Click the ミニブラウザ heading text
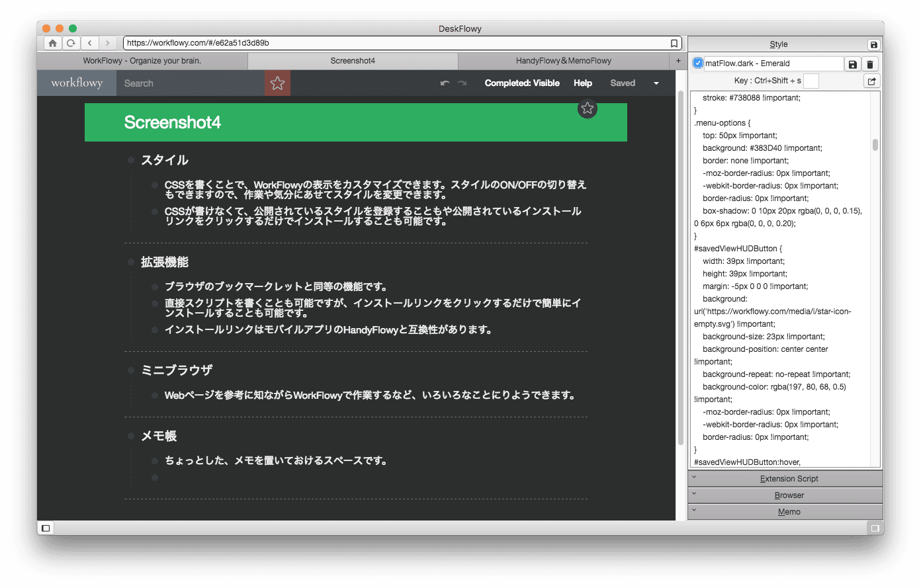 177,370
